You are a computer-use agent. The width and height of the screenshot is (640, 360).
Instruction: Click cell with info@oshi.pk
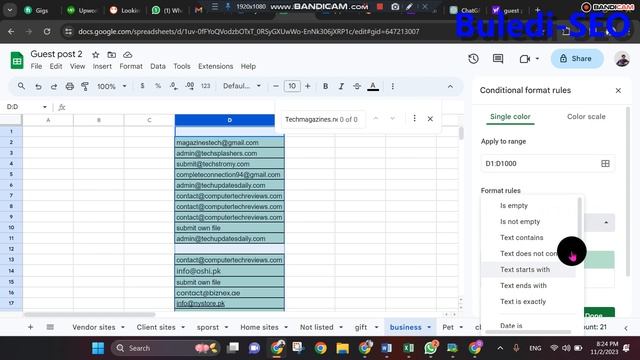[229, 271]
